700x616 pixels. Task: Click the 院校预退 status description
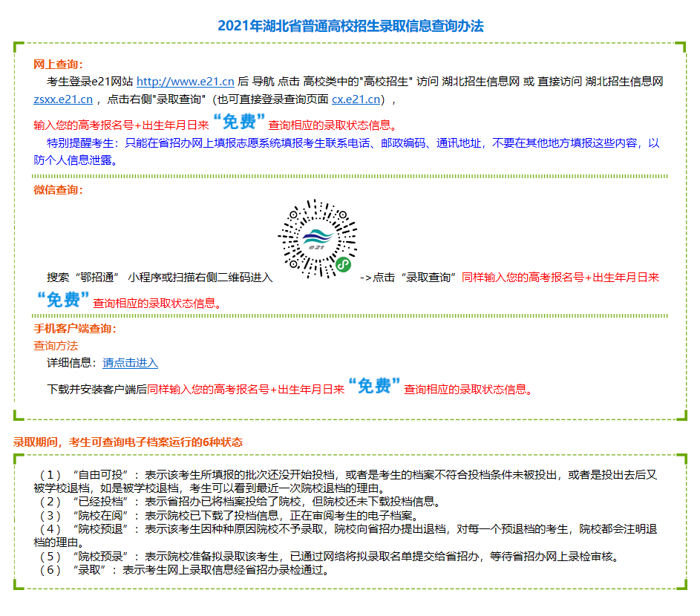click(x=346, y=536)
